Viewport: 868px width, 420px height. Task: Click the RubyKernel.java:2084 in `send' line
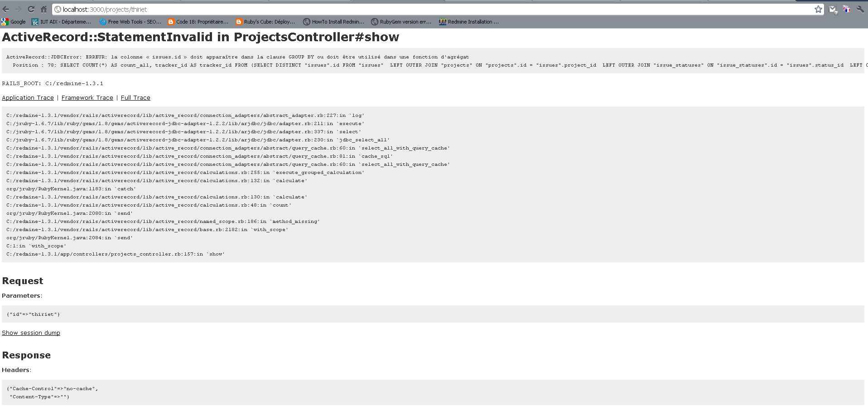70,238
